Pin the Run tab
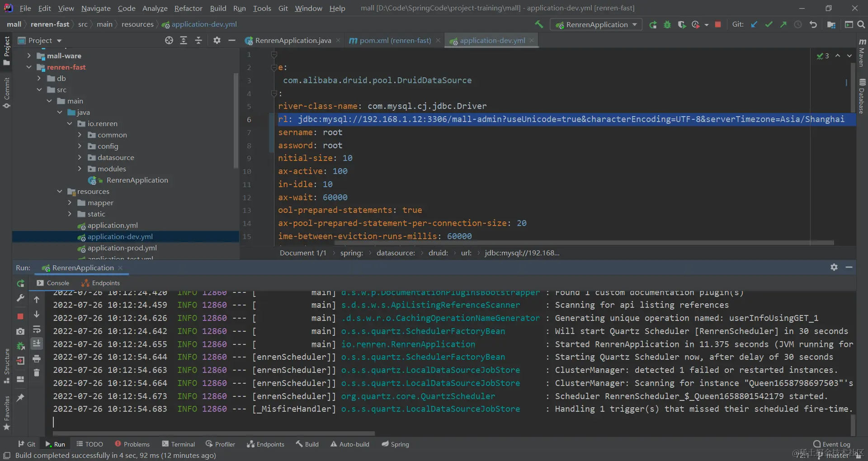The image size is (868, 461). pyautogui.click(x=20, y=397)
